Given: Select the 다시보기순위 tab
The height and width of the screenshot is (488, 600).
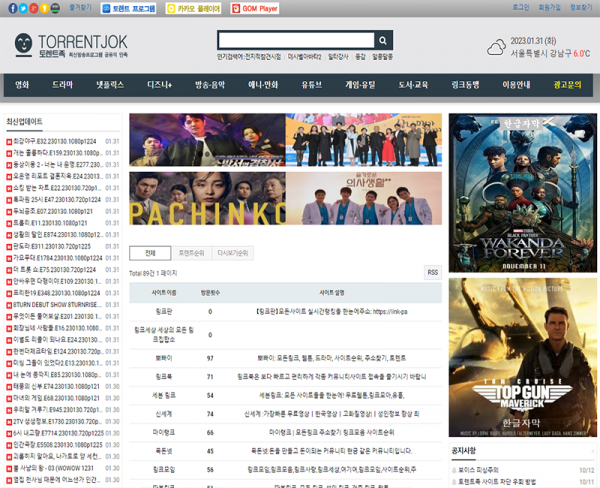Looking at the screenshot, I should [x=231, y=253].
